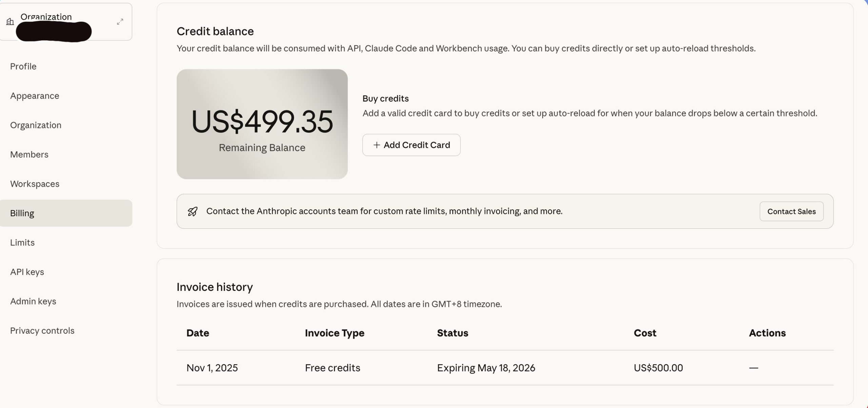Select the Billing sidebar item
The width and height of the screenshot is (868, 408).
(x=22, y=213)
